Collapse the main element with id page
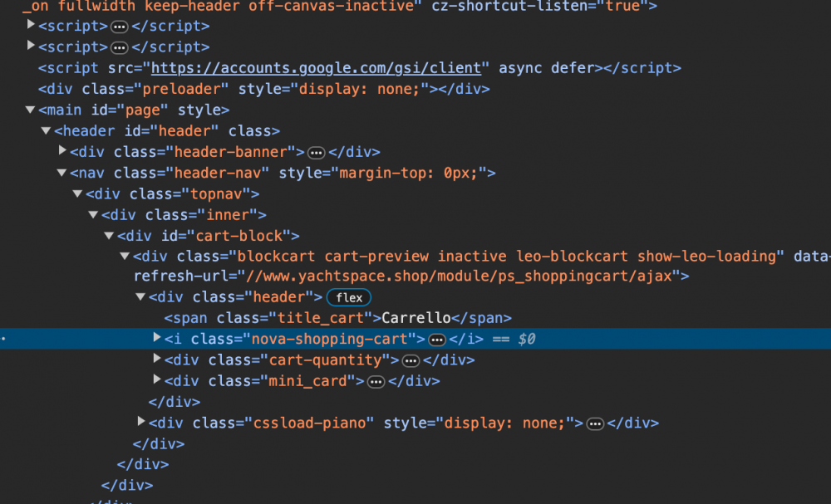The image size is (831, 504). click(x=30, y=109)
